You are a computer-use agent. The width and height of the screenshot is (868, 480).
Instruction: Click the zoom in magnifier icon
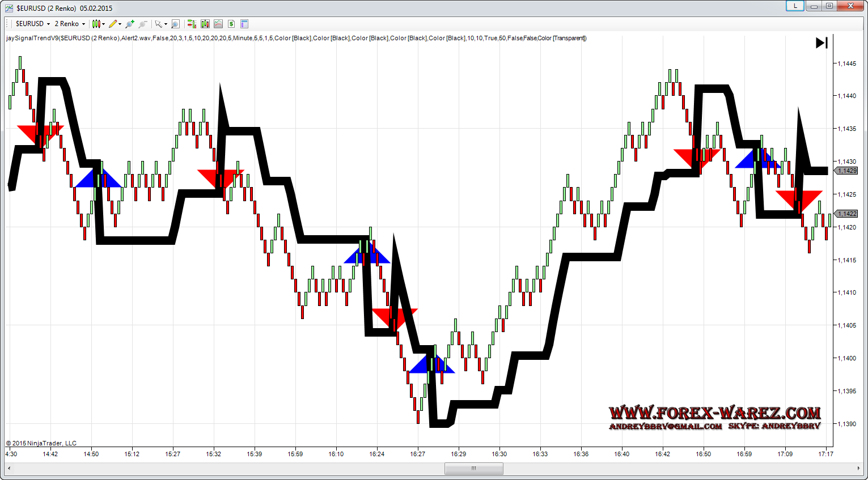coord(130,24)
